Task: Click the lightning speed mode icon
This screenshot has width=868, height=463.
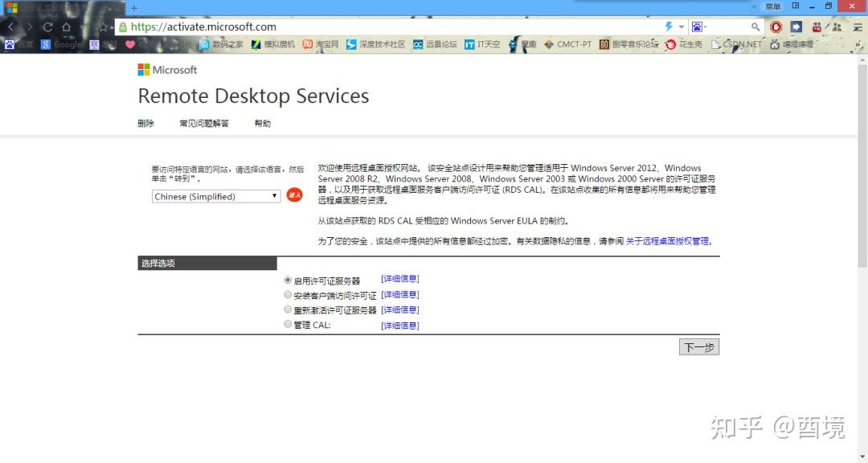Action: (669, 27)
